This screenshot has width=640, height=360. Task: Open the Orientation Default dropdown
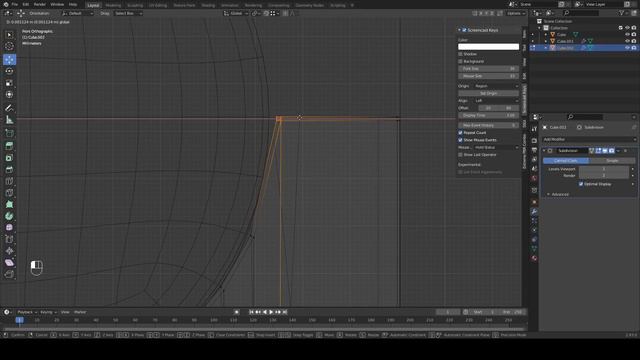pos(78,13)
